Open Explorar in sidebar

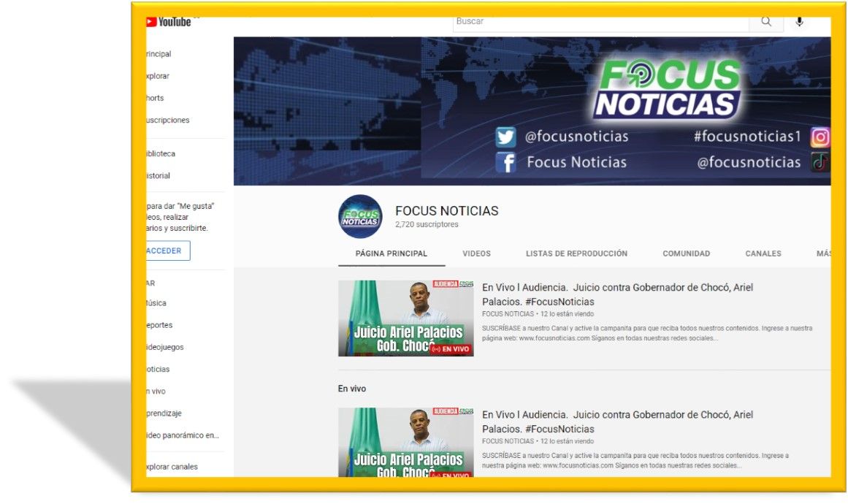157,76
